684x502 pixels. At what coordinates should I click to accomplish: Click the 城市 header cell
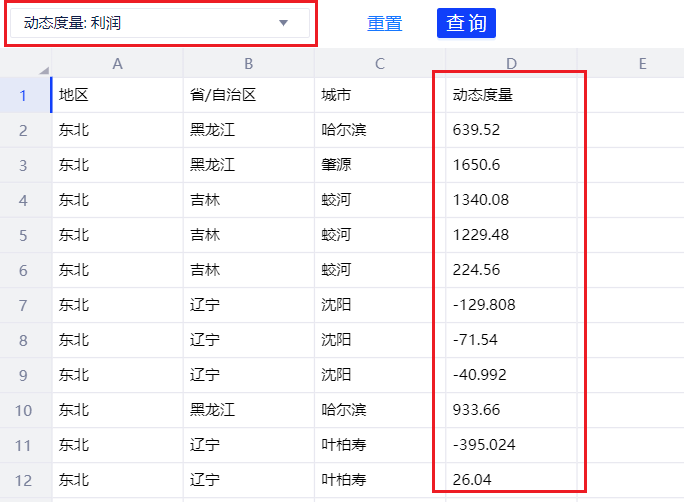coord(380,95)
